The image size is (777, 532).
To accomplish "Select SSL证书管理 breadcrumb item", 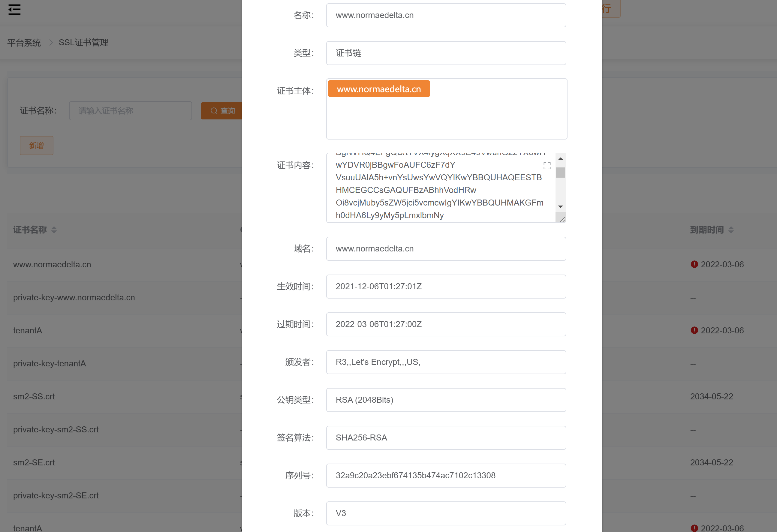I will [x=84, y=43].
